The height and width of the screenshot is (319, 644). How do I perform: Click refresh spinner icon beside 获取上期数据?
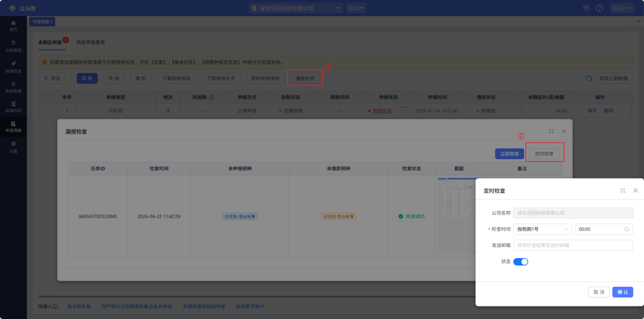[589, 78]
